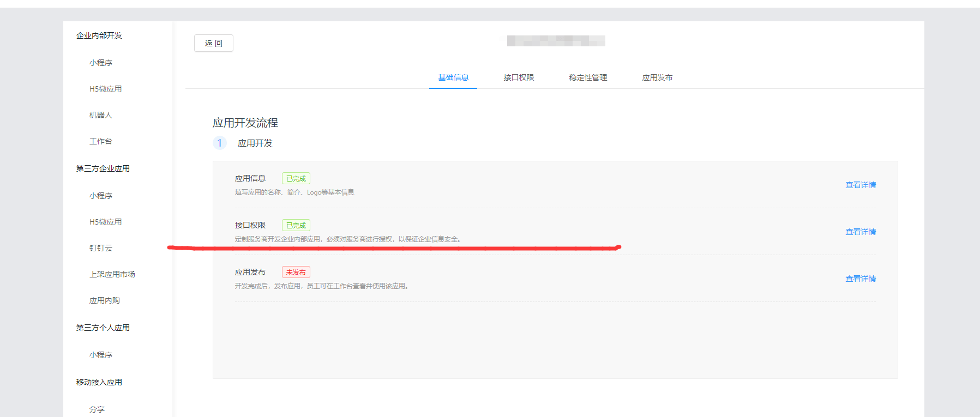The image size is (980, 417).
Task: Open 机器人 in the sidebar
Action: pyautogui.click(x=101, y=115)
